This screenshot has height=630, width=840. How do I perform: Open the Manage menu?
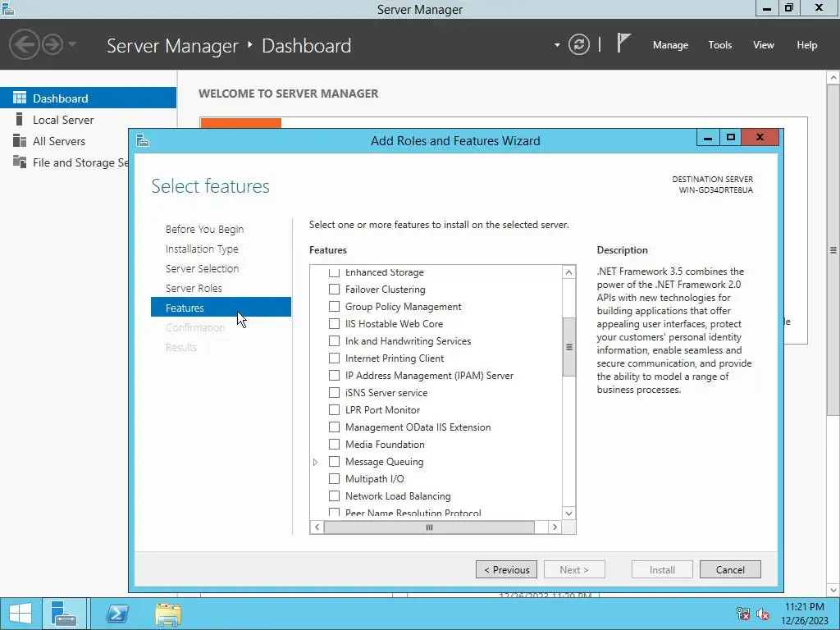[x=670, y=45]
